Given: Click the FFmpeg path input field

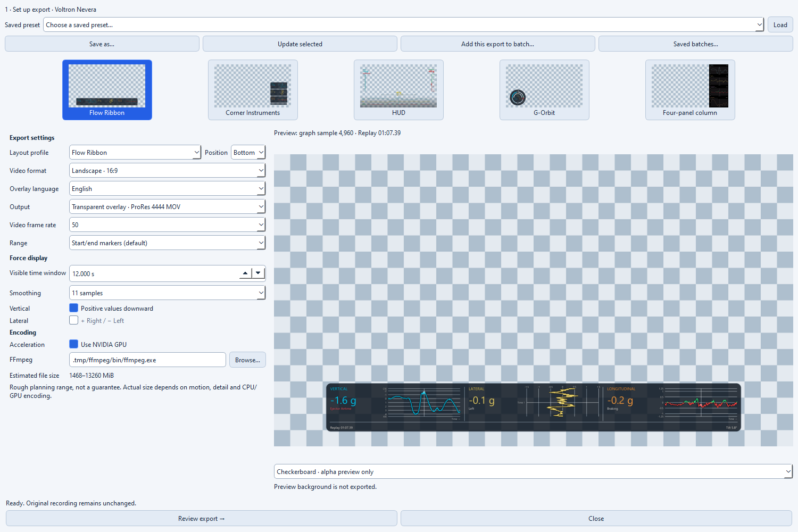Looking at the screenshot, I should [x=148, y=360].
